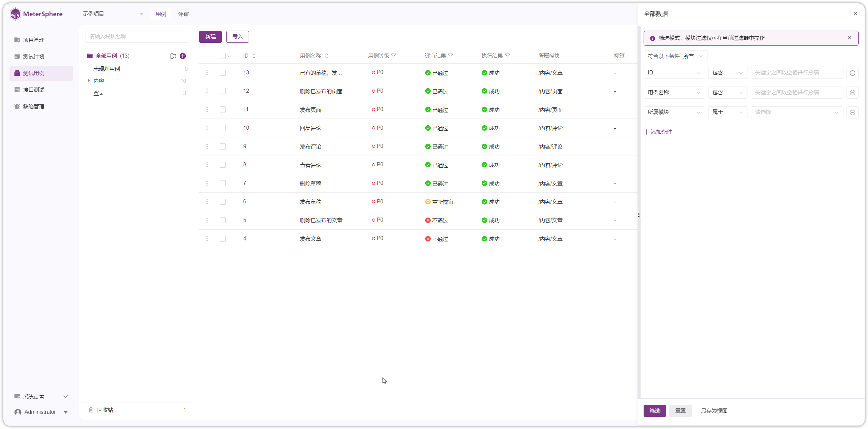Screen dimensions: 868x429
Task: Open the Administrator user menu
Action: 41,412
